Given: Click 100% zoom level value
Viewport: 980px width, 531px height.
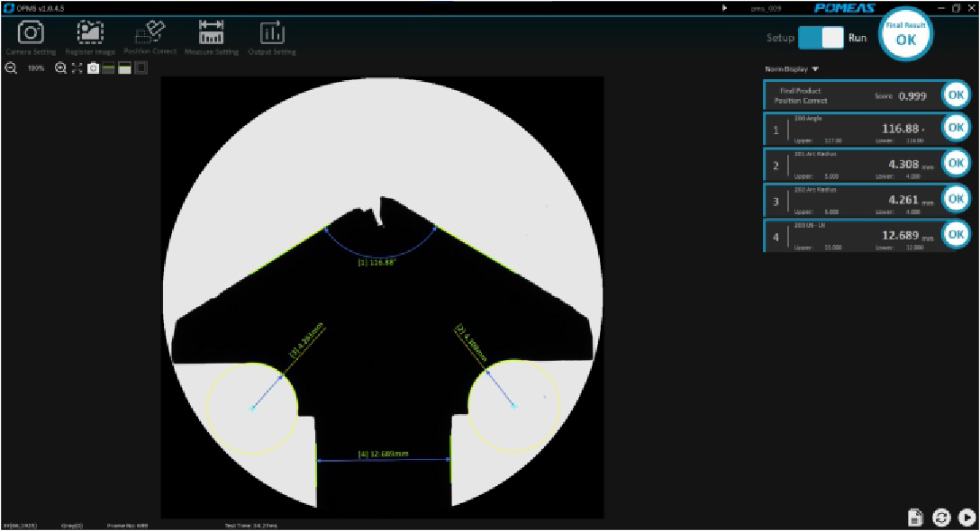Looking at the screenshot, I should tap(36, 68).
